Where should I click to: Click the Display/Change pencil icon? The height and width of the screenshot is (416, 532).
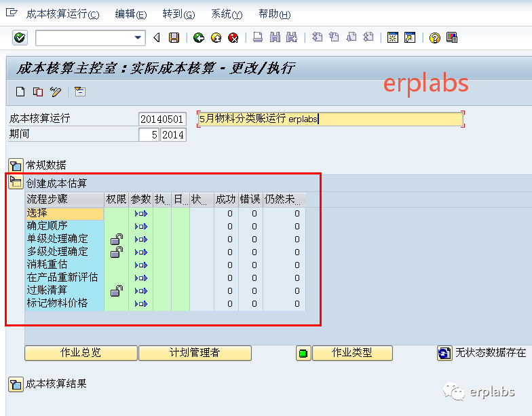[x=56, y=92]
